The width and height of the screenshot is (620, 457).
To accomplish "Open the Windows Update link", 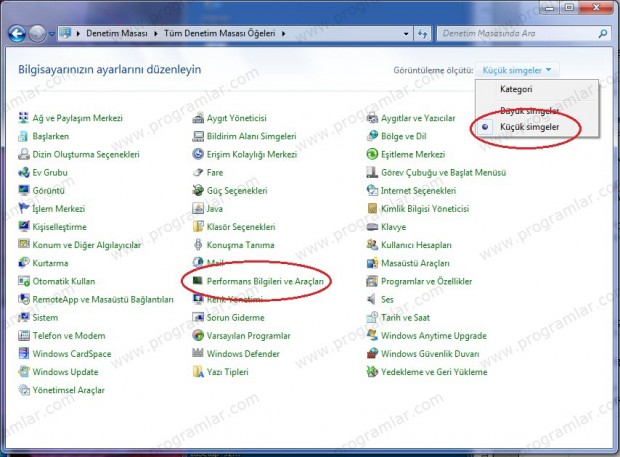I will [x=65, y=372].
